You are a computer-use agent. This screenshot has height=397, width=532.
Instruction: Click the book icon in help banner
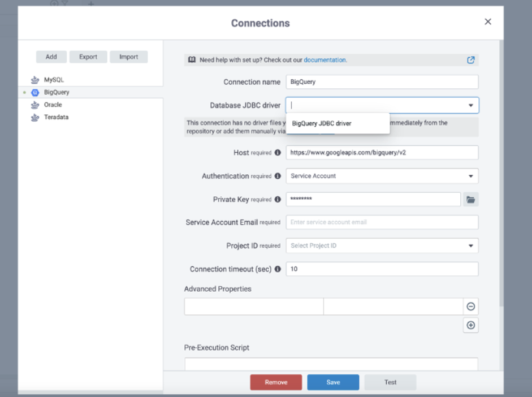pyautogui.click(x=192, y=60)
